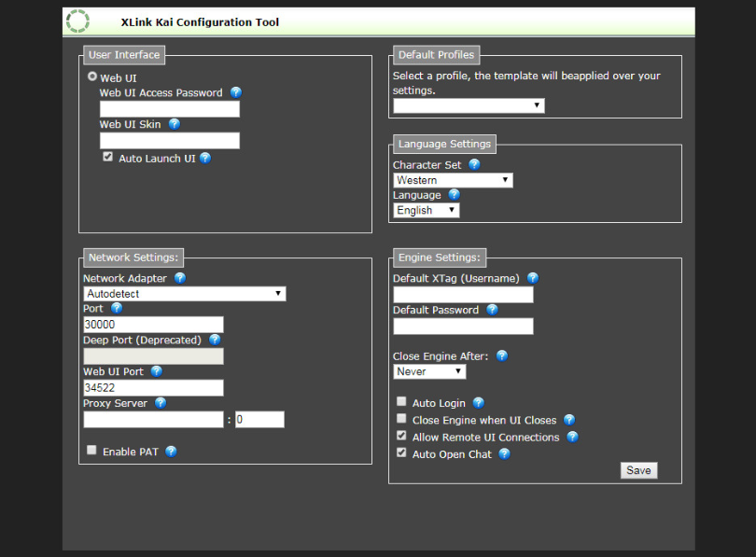Viewport: 756px width, 557px height.
Task: Show help for Web UI Port
Action: point(156,371)
